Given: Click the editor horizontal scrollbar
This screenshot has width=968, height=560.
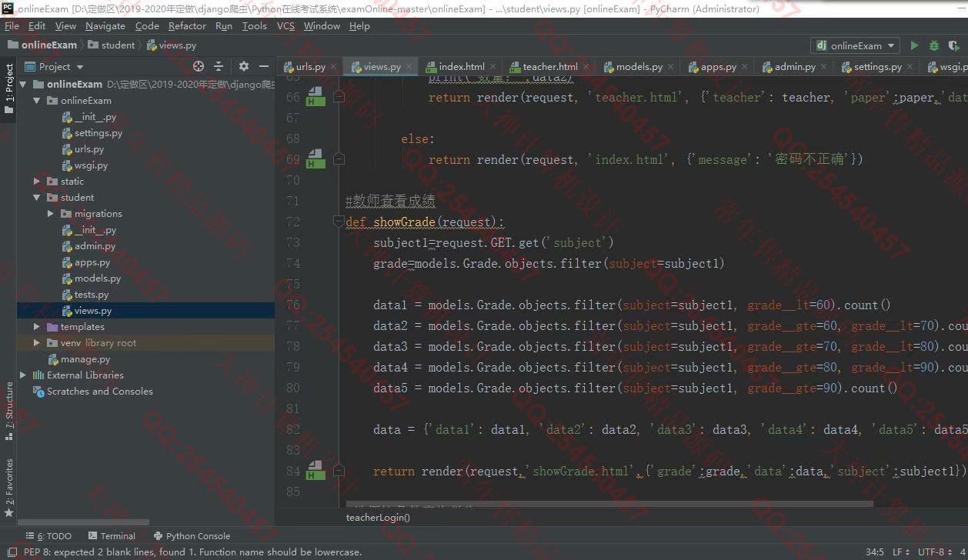Looking at the screenshot, I should [x=609, y=505].
